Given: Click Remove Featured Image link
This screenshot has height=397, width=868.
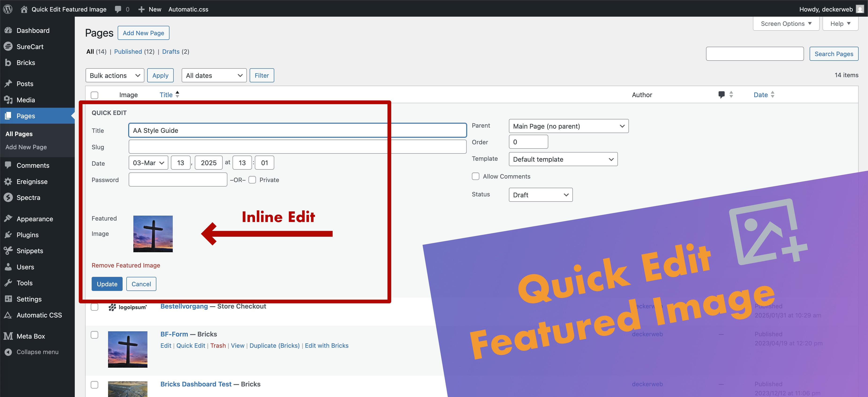Looking at the screenshot, I should [126, 265].
